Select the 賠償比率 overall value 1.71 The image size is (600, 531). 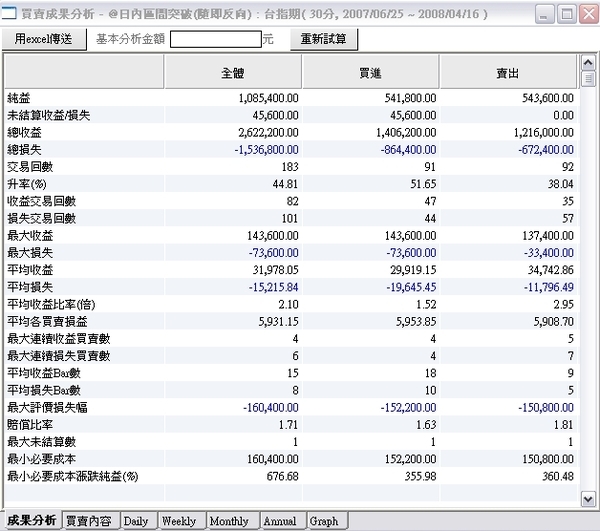tap(289, 425)
